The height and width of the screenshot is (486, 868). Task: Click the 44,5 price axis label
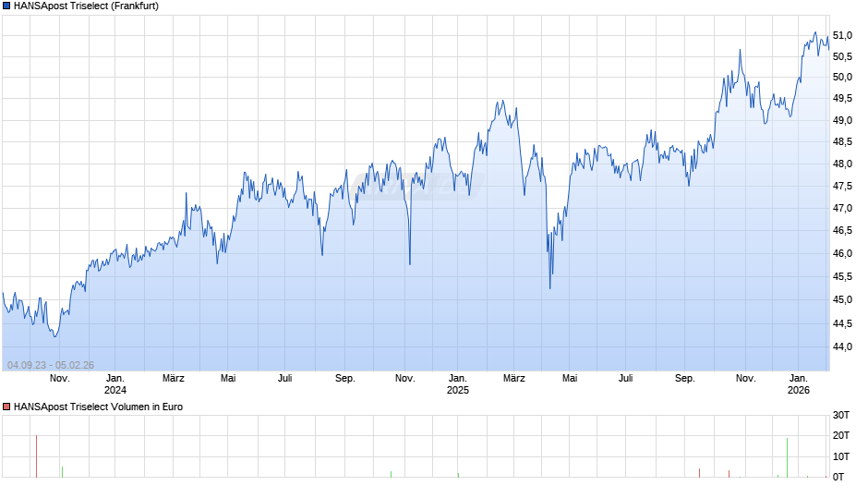(x=842, y=323)
